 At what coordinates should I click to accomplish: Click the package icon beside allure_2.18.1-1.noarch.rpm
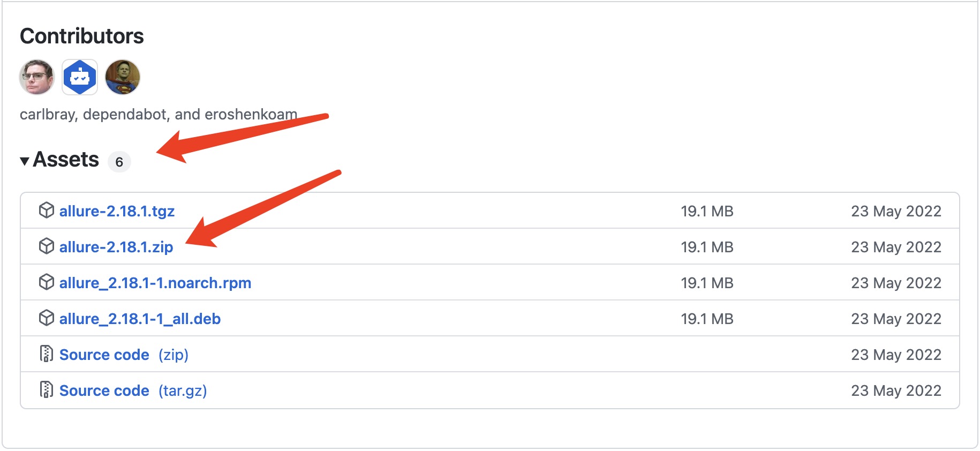(x=47, y=282)
